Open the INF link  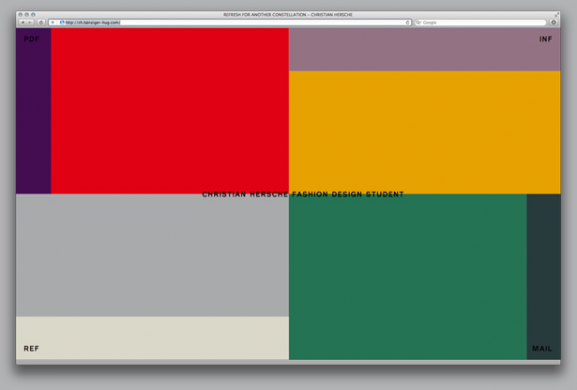tap(545, 39)
